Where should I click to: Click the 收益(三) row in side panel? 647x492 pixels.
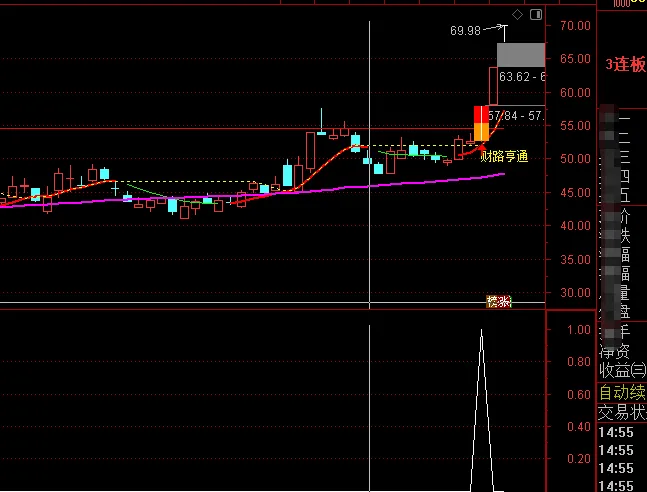point(622,370)
